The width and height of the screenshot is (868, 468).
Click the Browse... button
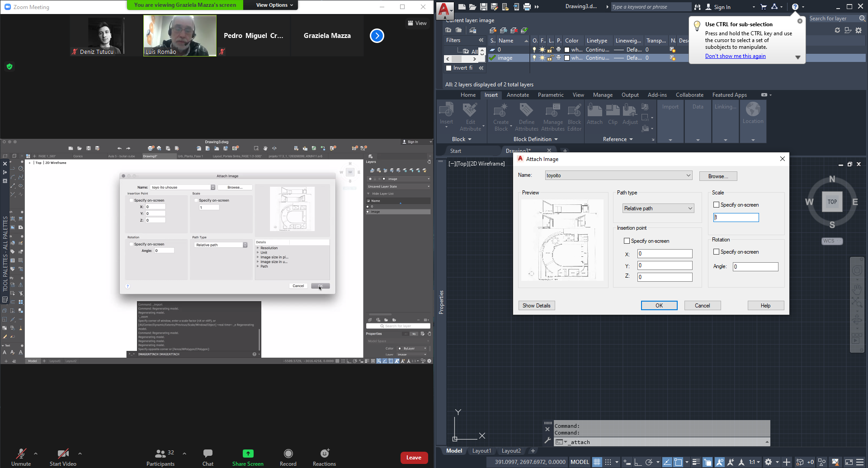718,176
